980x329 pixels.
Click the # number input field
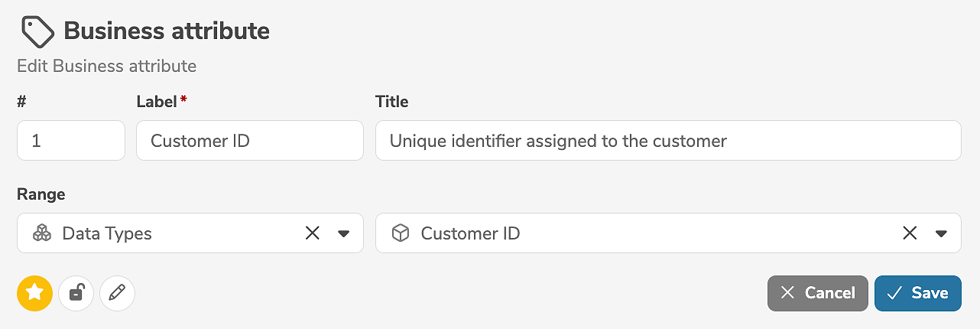coord(70,141)
